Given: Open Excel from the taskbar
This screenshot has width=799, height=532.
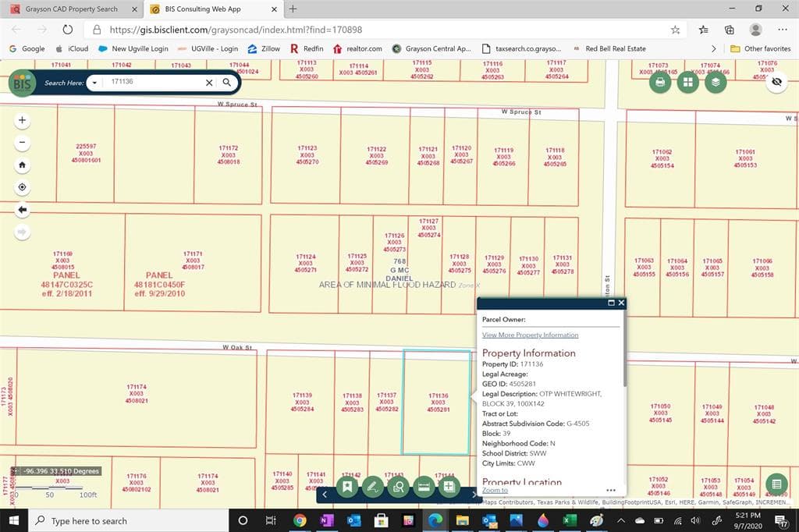Looking at the screenshot, I should click(x=569, y=521).
